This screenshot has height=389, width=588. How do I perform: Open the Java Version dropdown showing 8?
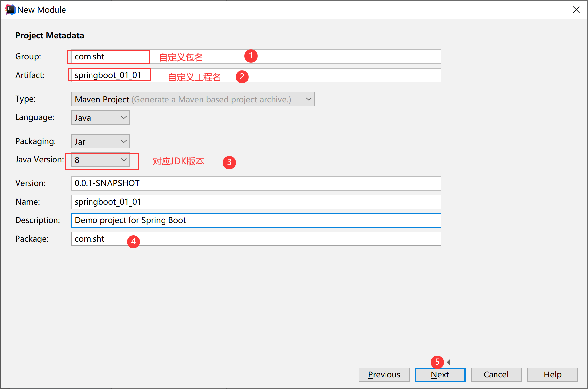point(100,160)
